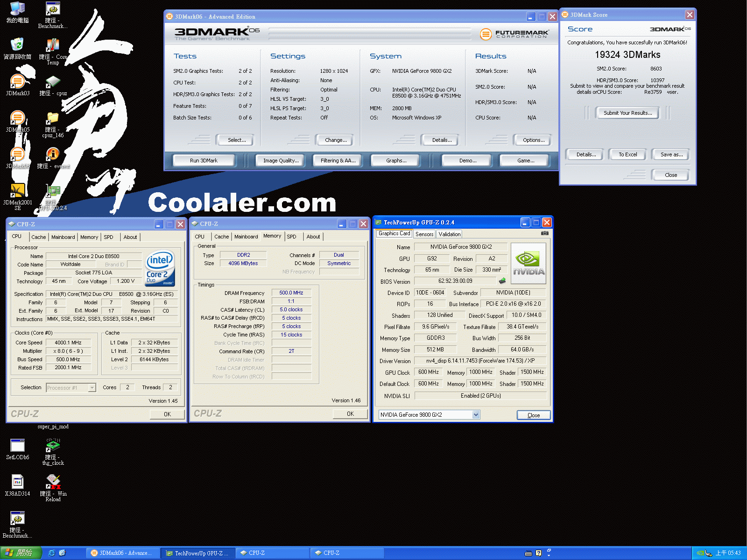
Task: Click Save as button in score window
Action: (671, 154)
